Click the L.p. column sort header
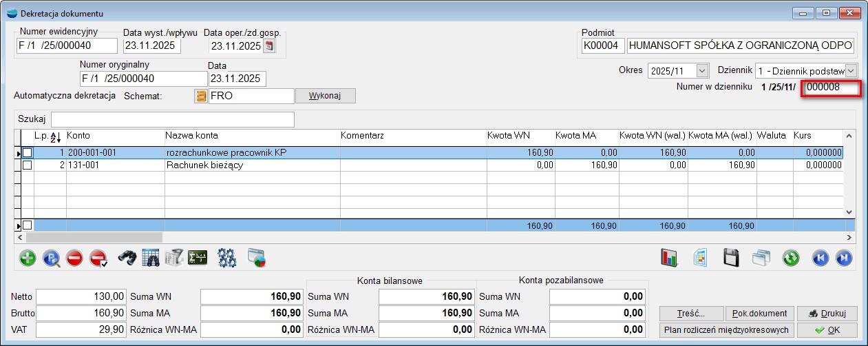Image resolution: width=868 pixels, height=346 pixels. 50,136
